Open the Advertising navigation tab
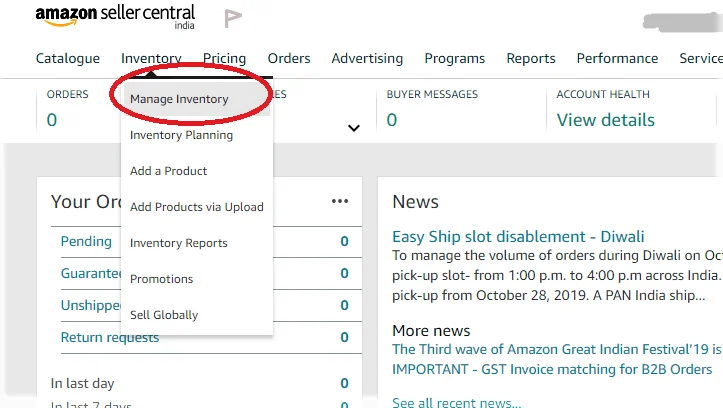Viewport: 723px width, 408px height. pyautogui.click(x=367, y=58)
